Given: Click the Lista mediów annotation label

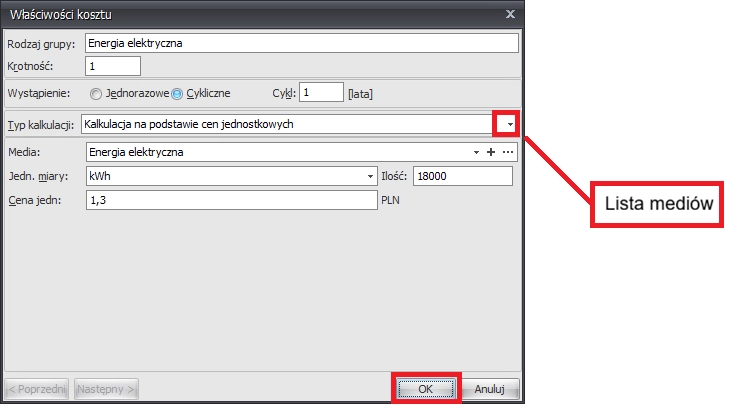Looking at the screenshot, I should (658, 204).
